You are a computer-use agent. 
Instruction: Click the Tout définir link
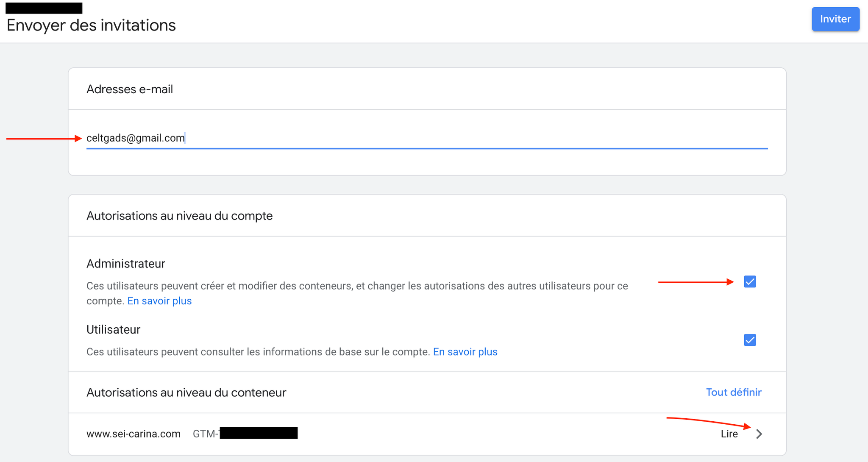[x=733, y=392]
